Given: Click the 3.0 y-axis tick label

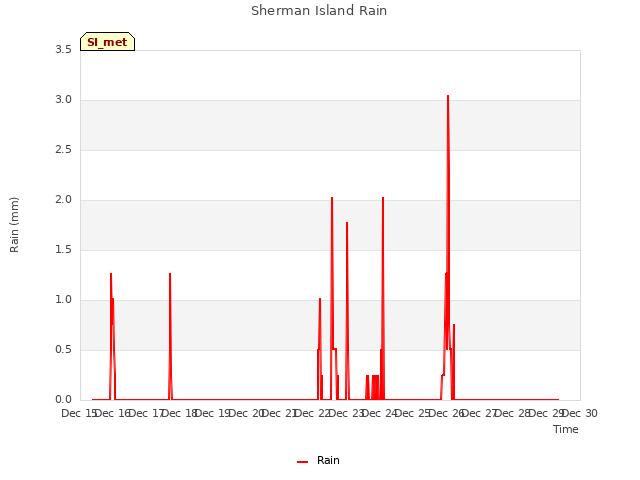Looking at the screenshot, I should click(63, 100).
